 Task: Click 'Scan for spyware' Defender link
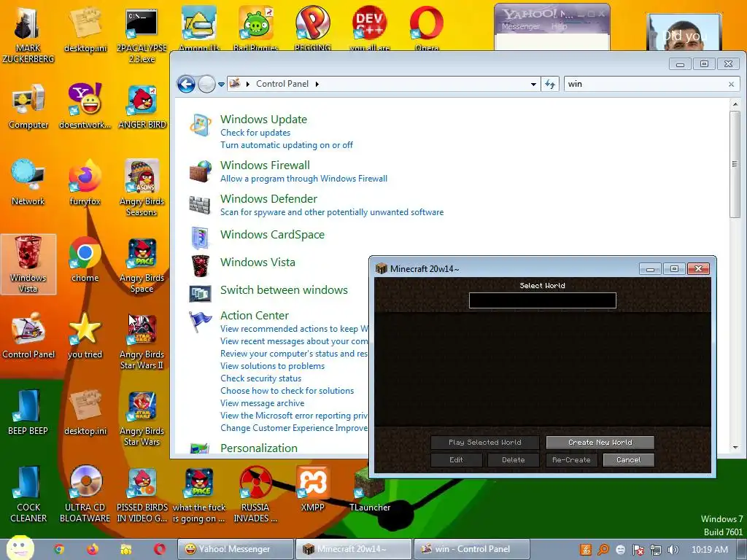coord(332,212)
